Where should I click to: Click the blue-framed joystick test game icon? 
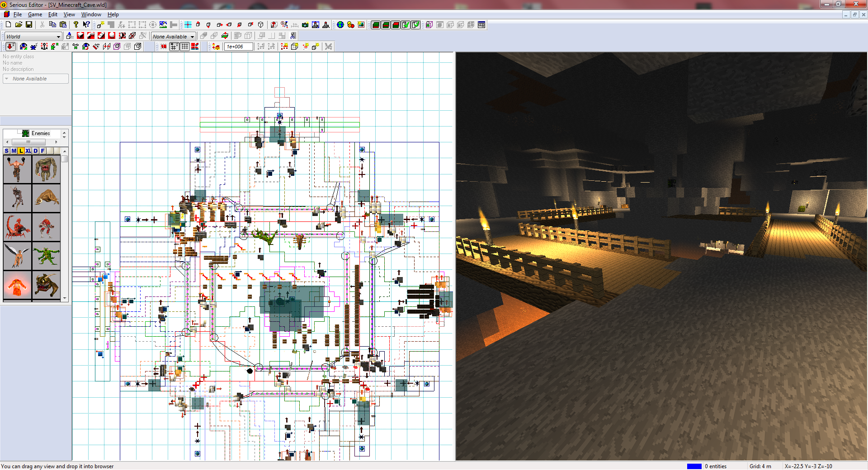point(316,24)
